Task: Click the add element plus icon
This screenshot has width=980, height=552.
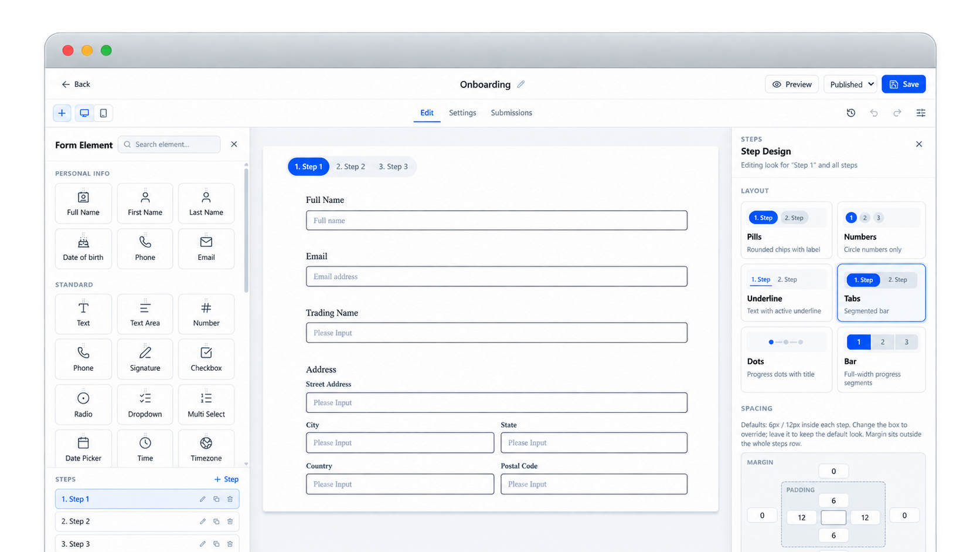Action: coord(62,113)
